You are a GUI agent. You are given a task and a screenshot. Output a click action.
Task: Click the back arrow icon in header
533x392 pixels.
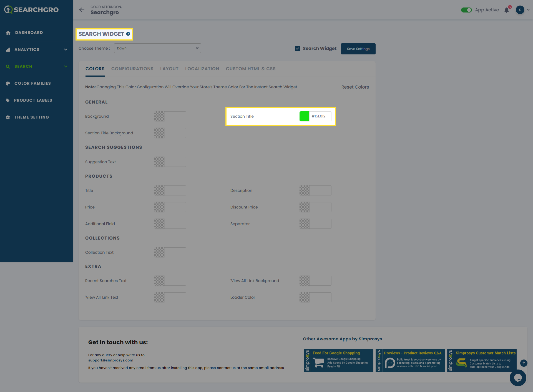click(82, 10)
